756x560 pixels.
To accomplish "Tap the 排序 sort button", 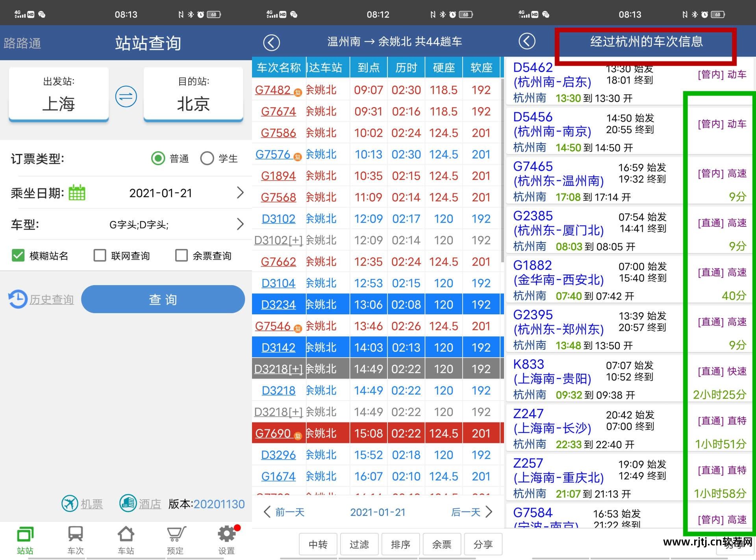I will coord(401,544).
